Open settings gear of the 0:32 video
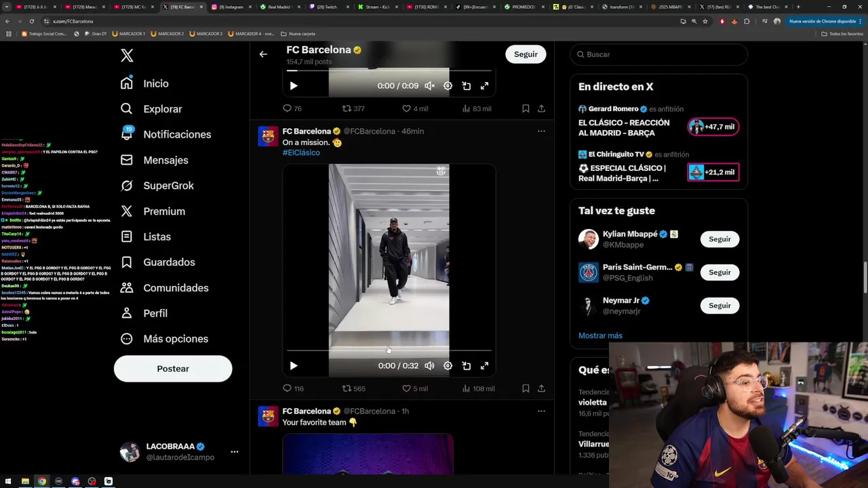868x488 pixels. 448,366
